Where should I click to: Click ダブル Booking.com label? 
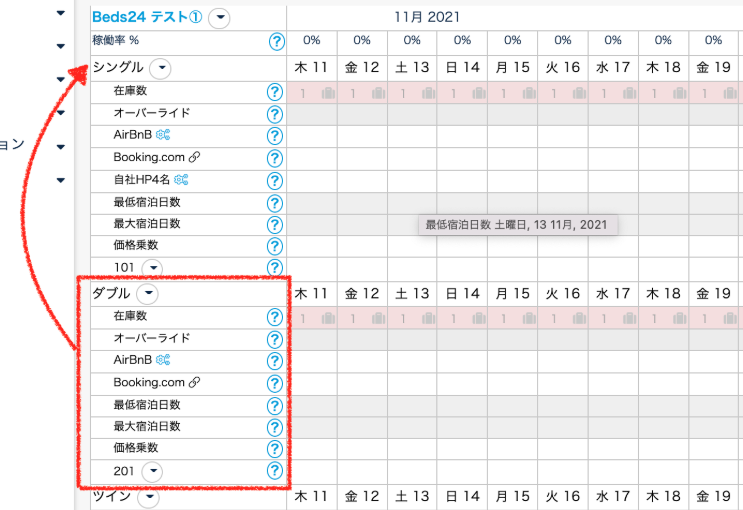point(149,383)
